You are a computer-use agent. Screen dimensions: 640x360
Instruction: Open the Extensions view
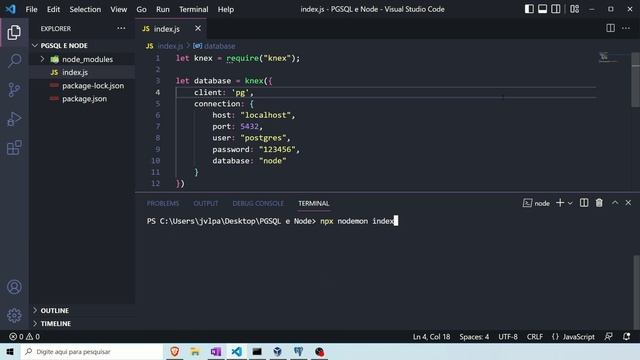click(14, 147)
